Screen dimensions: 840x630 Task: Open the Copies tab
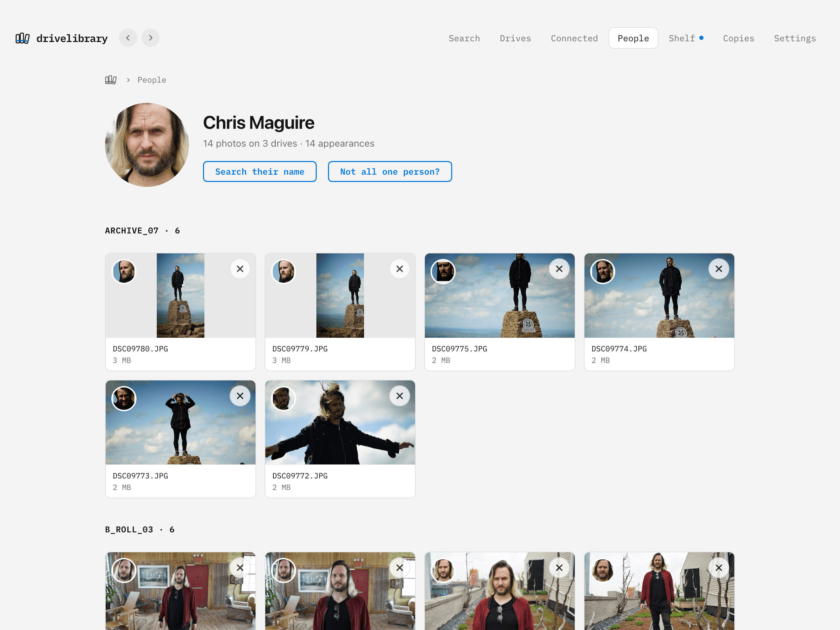738,38
